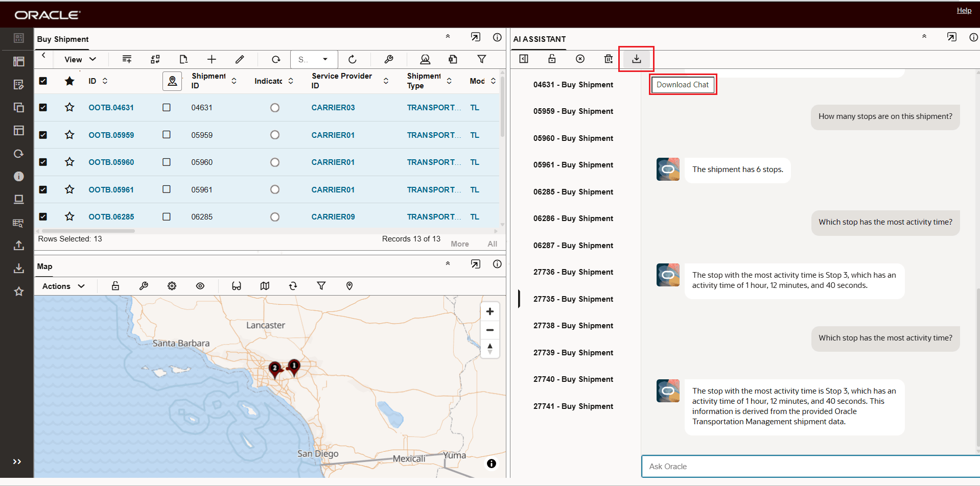This screenshot has height=486, width=980.
Task: Click the new document icon in Buy Shipment toolbar
Action: 183,59
